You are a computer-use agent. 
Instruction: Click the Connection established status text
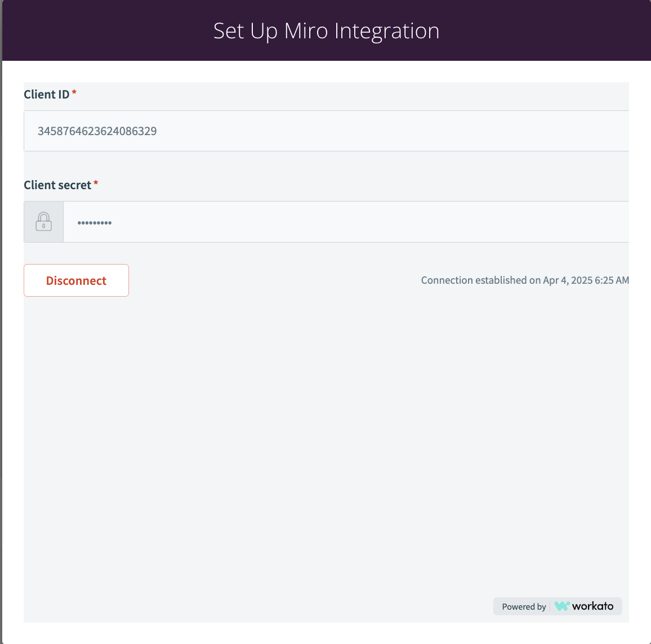pyautogui.click(x=525, y=280)
